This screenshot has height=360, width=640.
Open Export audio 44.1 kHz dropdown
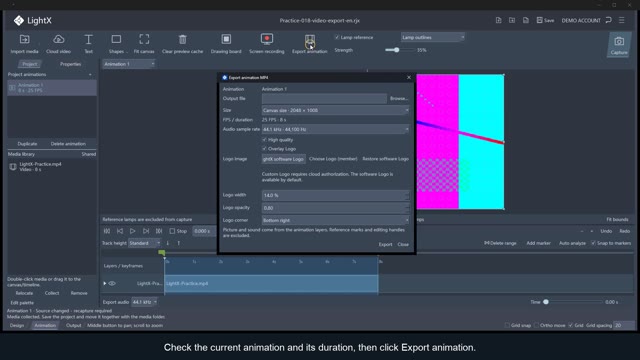[x=144, y=302]
